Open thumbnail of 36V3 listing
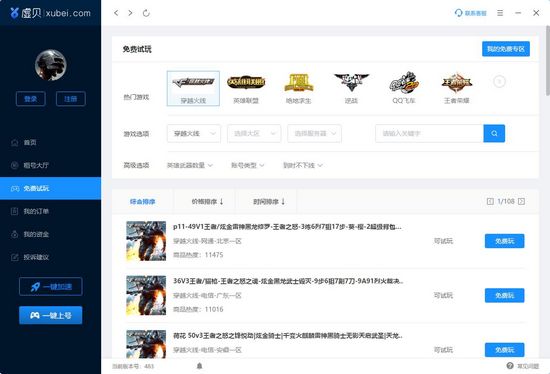Viewport: 550px width, 374px height. [146, 295]
